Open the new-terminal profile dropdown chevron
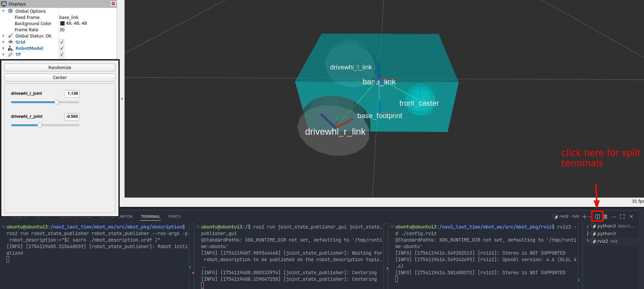Screen dimensions: 644x289 [x=589, y=217]
